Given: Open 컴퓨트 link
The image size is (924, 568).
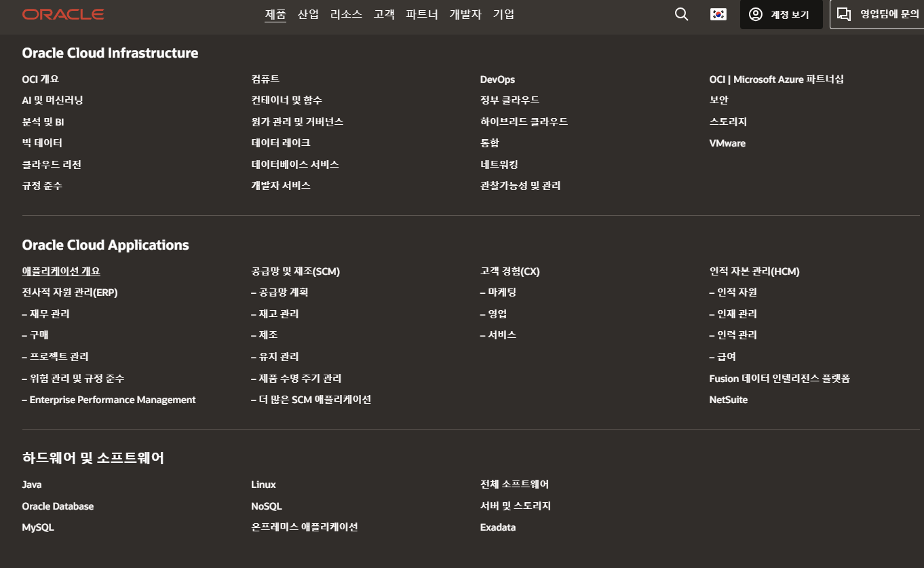Looking at the screenshot, I should coord(265,79).
